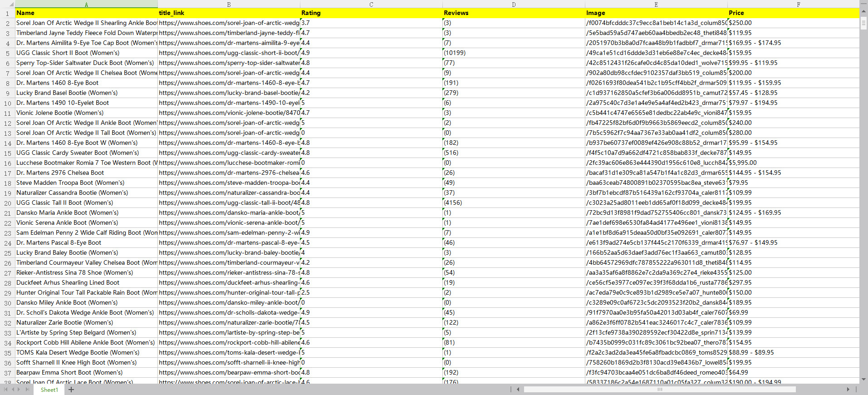Select the $57.45 - $128.95 price cell

[793, 93]
